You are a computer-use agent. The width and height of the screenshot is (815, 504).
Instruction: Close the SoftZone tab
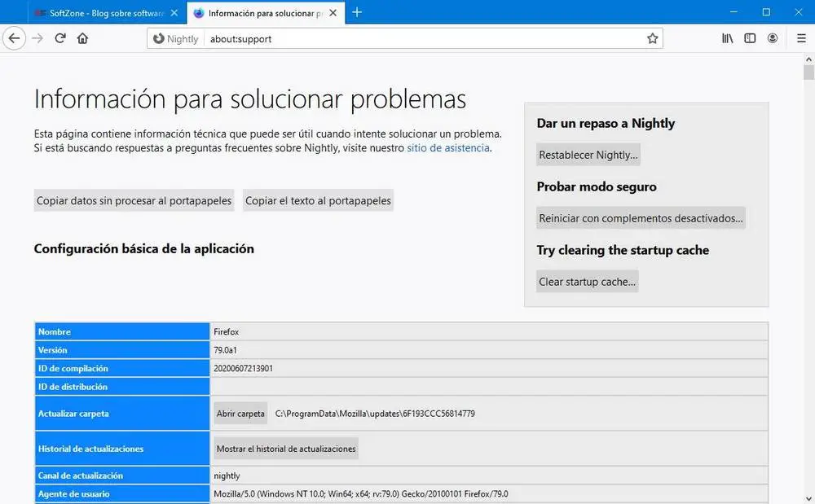(174, 13)
